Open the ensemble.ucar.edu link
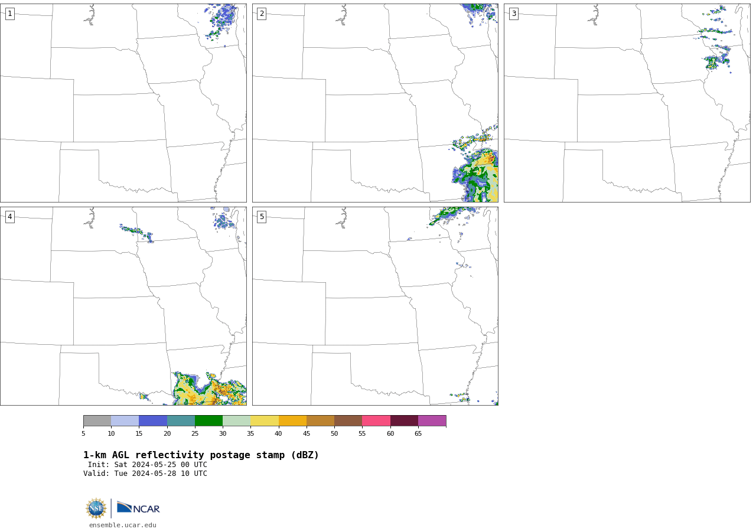The height and width of the screenshot is (532, 756). (123, 525)
